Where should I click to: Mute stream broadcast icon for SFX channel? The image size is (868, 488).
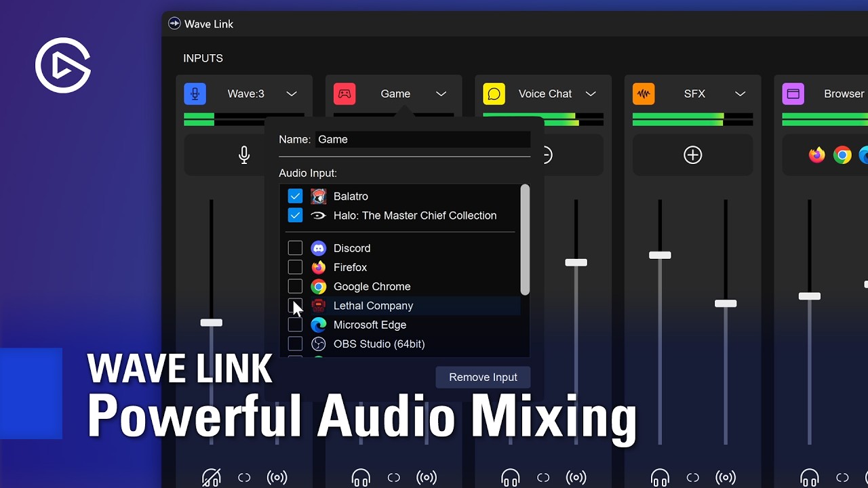pyautogui.click(x=726, y=478)
